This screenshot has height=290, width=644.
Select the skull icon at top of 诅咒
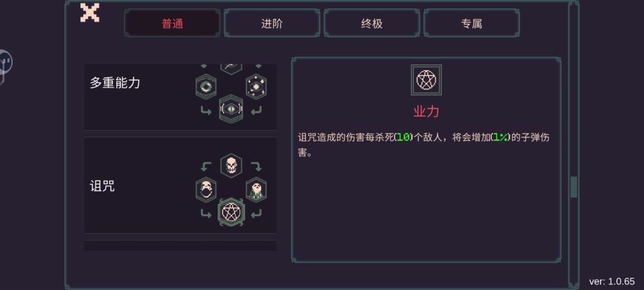pos(231,165)
